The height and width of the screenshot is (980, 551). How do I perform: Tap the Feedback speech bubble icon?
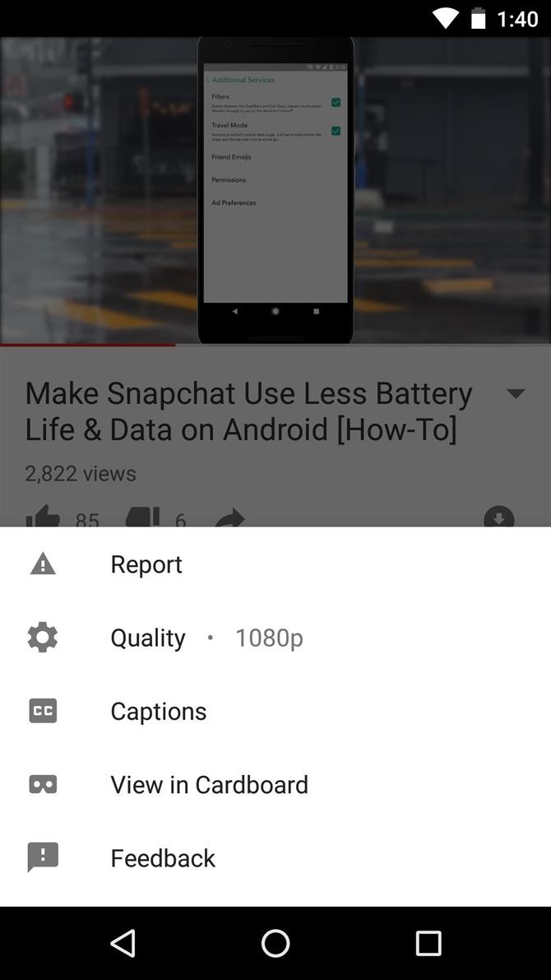coord(43,857)
